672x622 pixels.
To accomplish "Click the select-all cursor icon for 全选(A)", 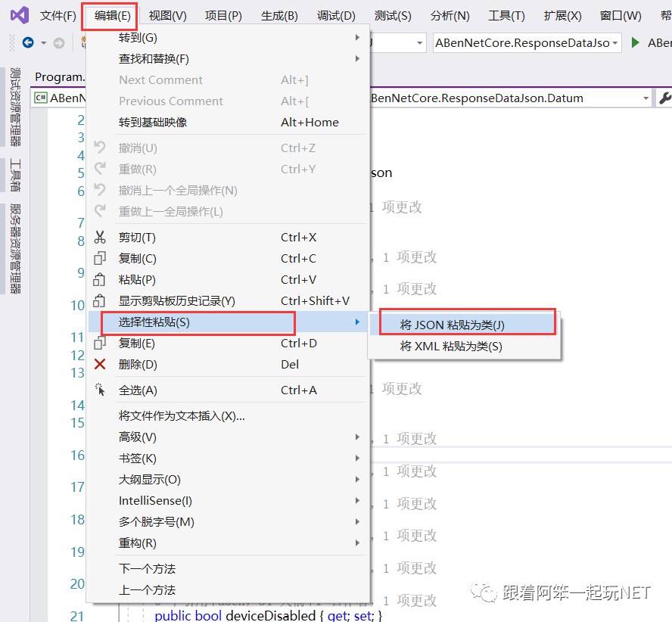I will click(x=100, y=390).
